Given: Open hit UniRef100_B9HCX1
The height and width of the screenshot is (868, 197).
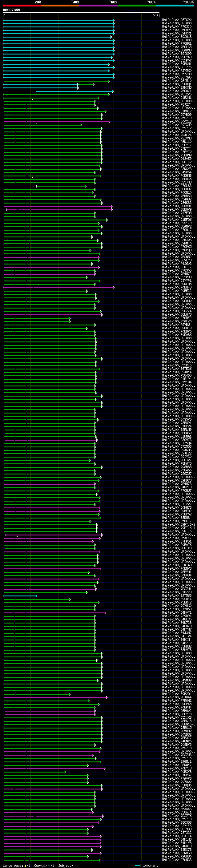Looking at the screenshot, I should pos(177,33).
